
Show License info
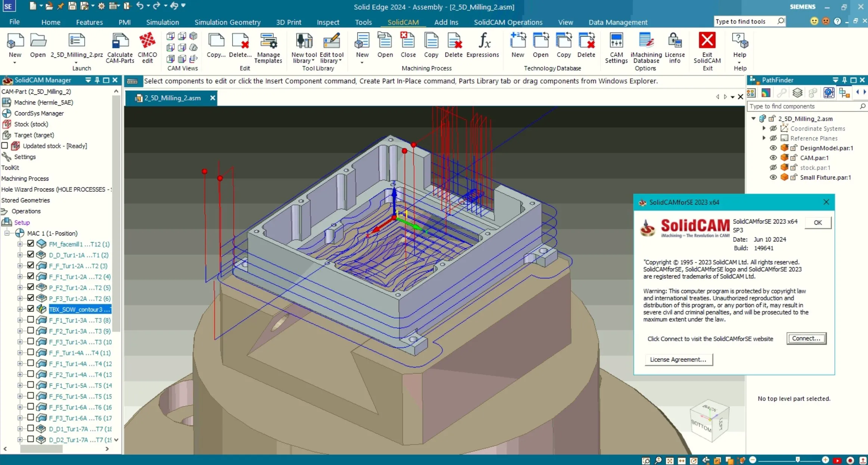pyautogui.click(x=675, y=47)
